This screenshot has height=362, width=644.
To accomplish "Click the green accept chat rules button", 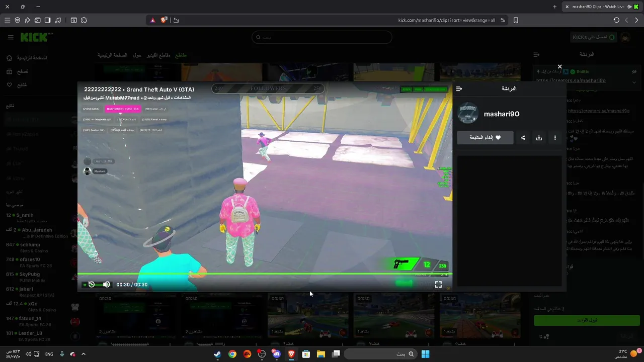I will pos(587,320).
